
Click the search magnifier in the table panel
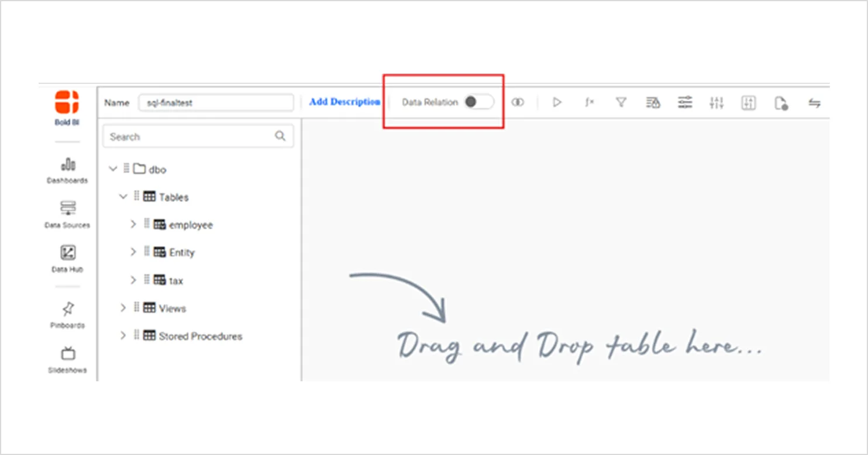(280, 136)
